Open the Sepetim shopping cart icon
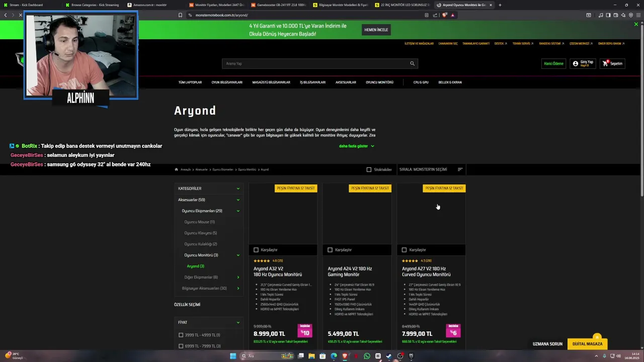This screenshot has height=362, width=644. tap(605, 63)
